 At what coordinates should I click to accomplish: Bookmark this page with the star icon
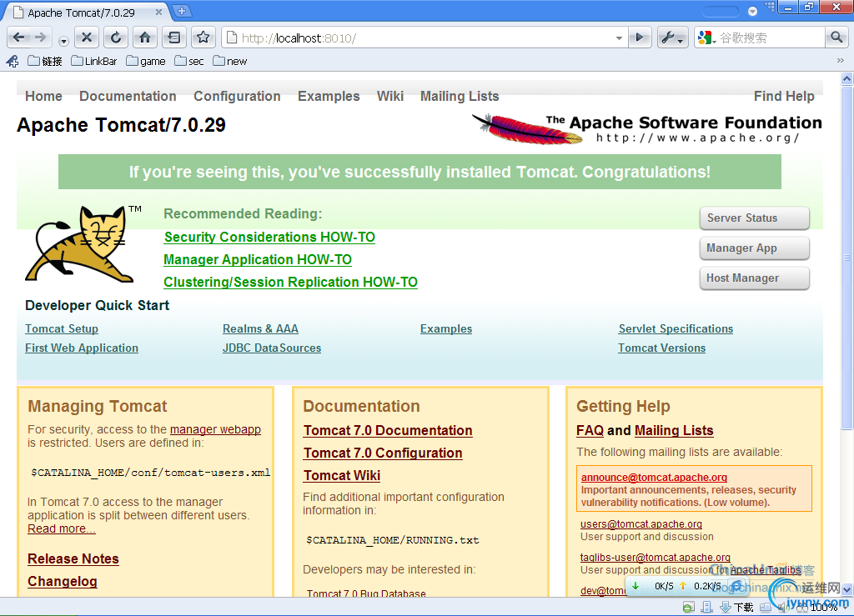pyautogui.click(x=203, y=38)
